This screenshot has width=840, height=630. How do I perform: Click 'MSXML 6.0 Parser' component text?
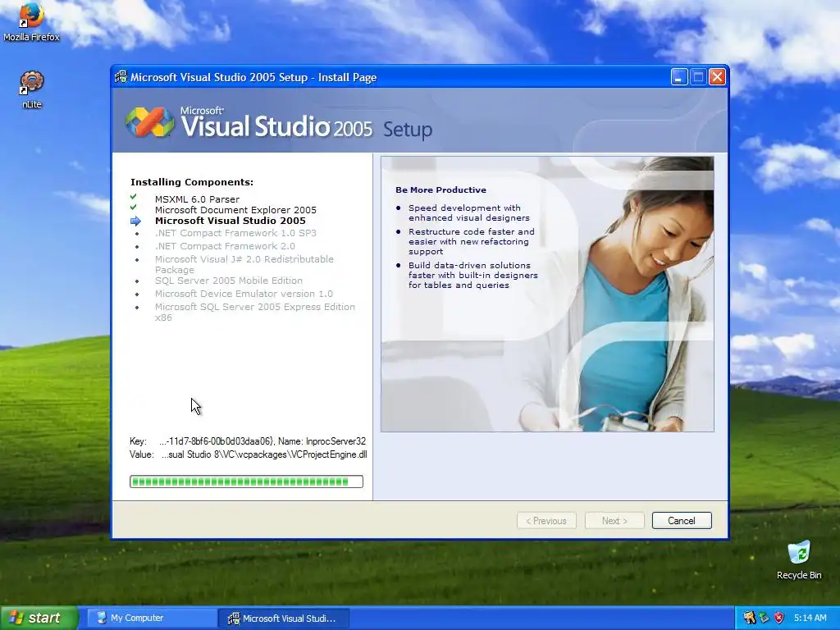(197, 199)
